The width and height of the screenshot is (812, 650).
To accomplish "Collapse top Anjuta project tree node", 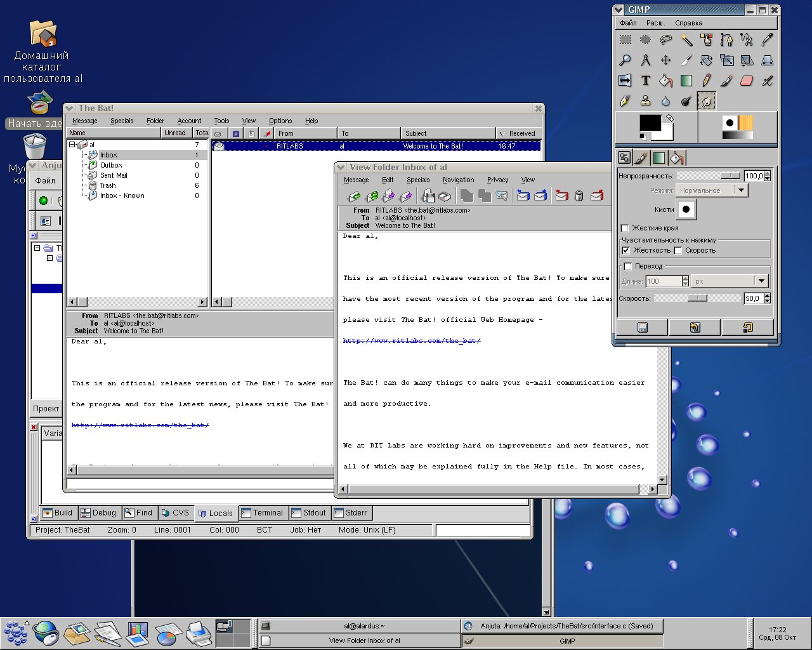I will pyautogui.click(x=37, y=248).
